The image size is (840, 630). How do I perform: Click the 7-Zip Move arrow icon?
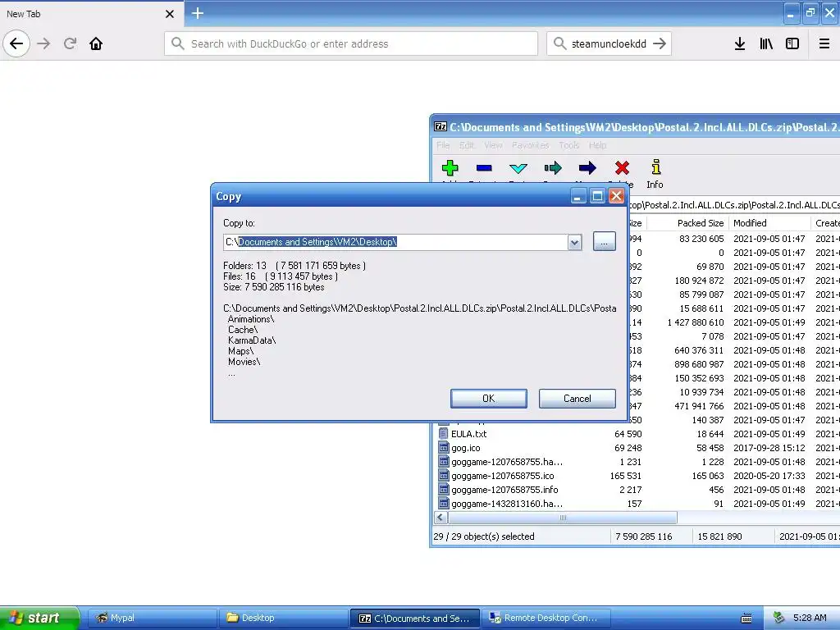tap(587, 168)
